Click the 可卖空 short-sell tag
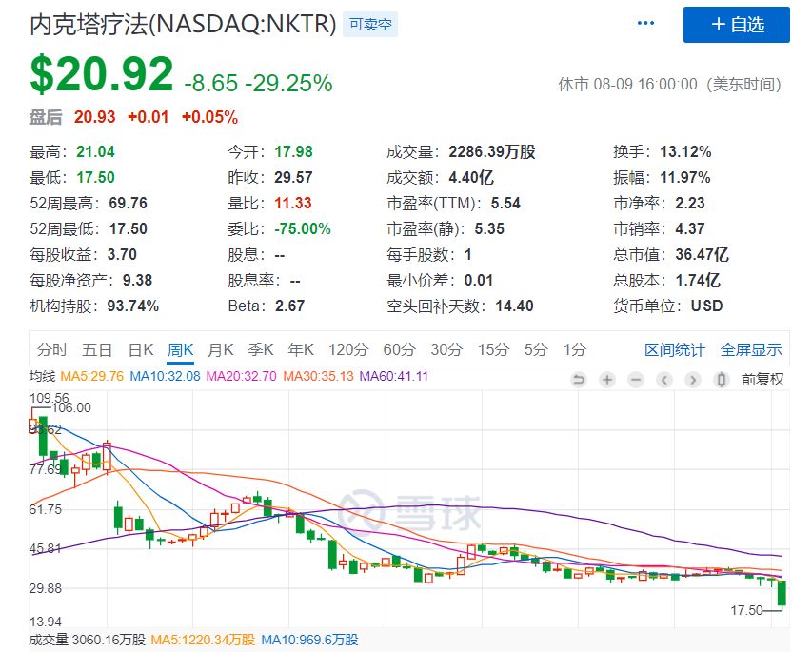 click(370, 25)
